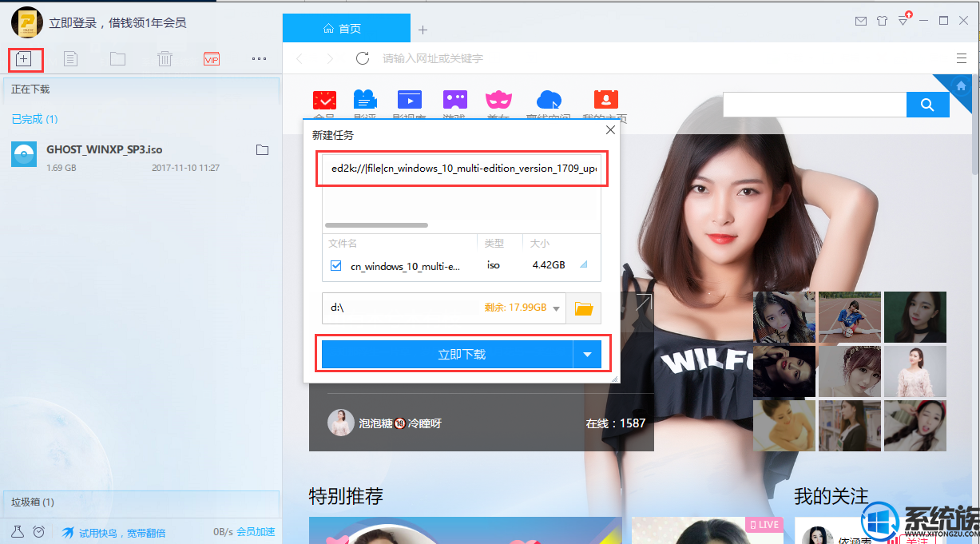Open the flask lab icon in status bar
The width and height of the screenshot is (980, 544).
17,531
